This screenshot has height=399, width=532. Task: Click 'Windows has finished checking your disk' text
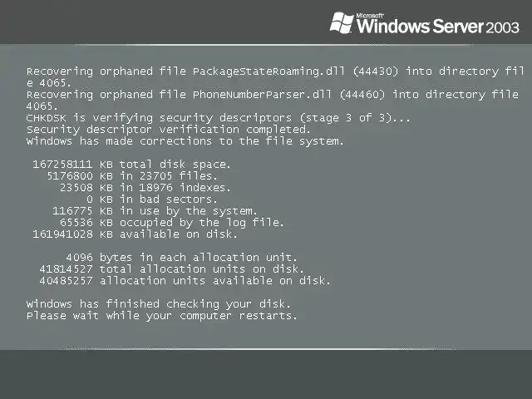(x=159, y=304)
